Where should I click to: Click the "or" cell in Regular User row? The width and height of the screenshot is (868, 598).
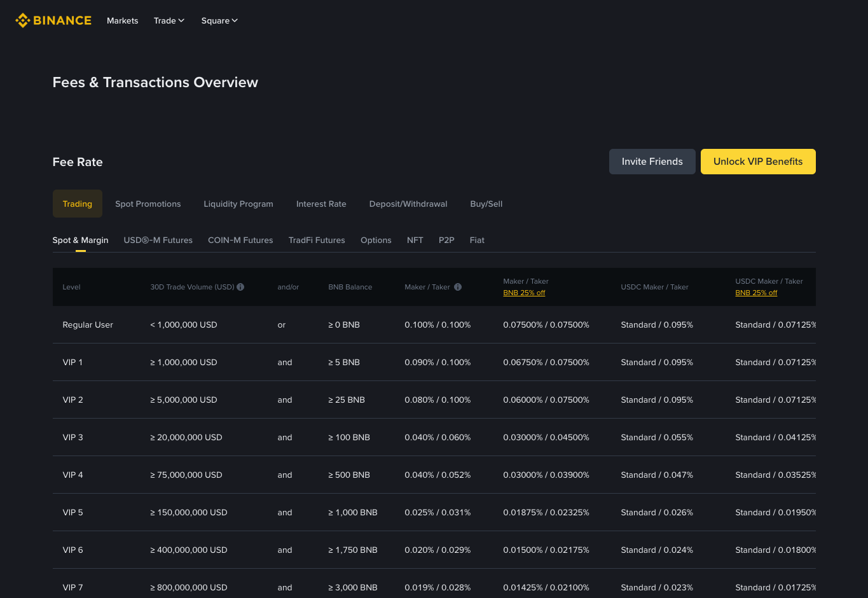point(282,325)
